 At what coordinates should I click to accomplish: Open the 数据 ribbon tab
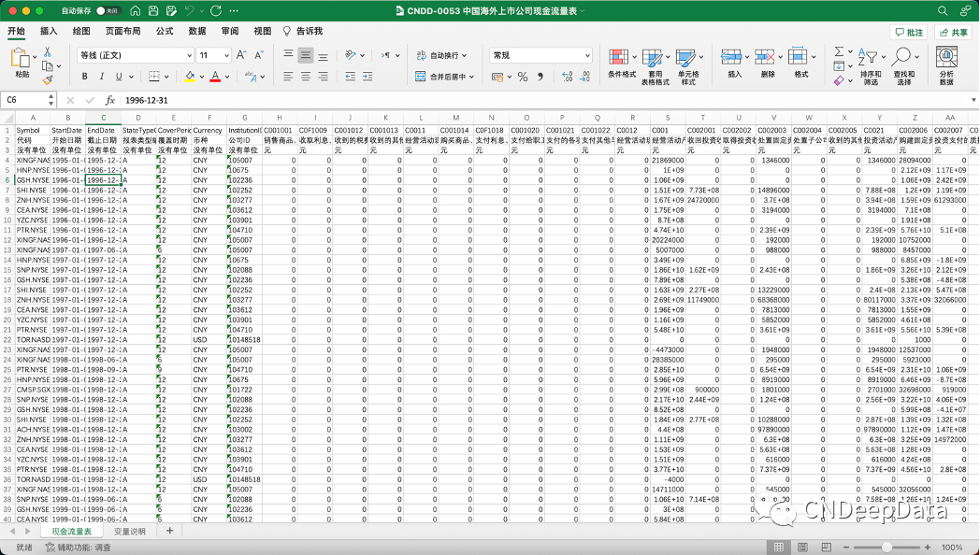coord(197,31)
